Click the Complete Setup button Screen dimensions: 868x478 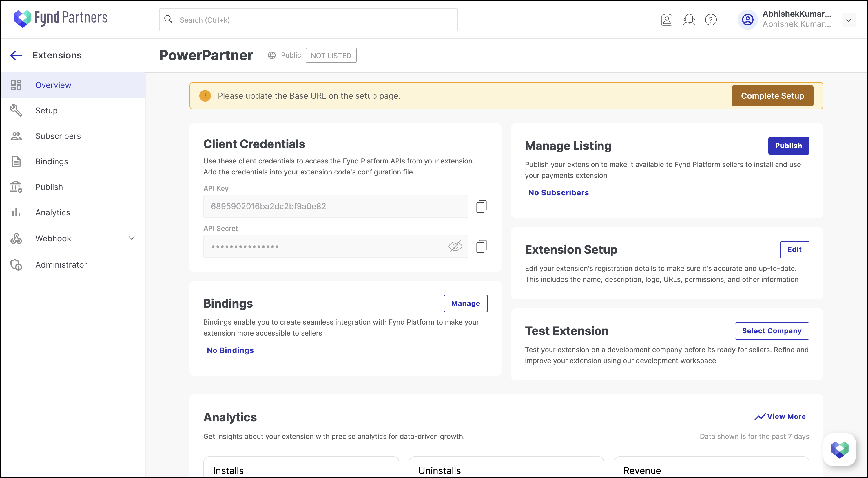tap(772, 96)
